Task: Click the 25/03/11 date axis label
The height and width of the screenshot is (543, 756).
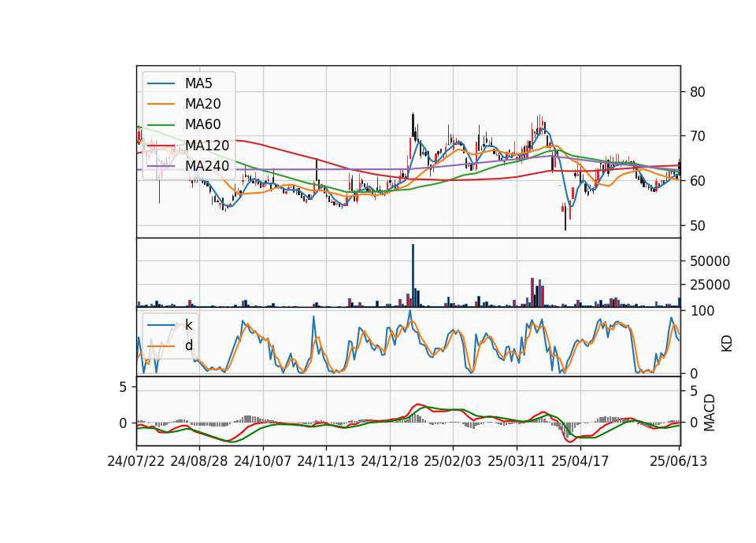Action: (x=517, y=461)
